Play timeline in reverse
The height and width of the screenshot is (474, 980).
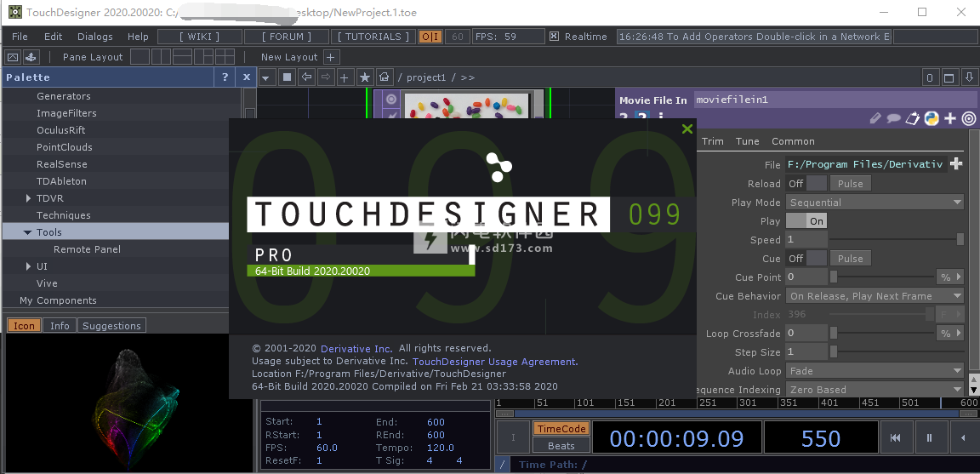(x=965, y=437)
